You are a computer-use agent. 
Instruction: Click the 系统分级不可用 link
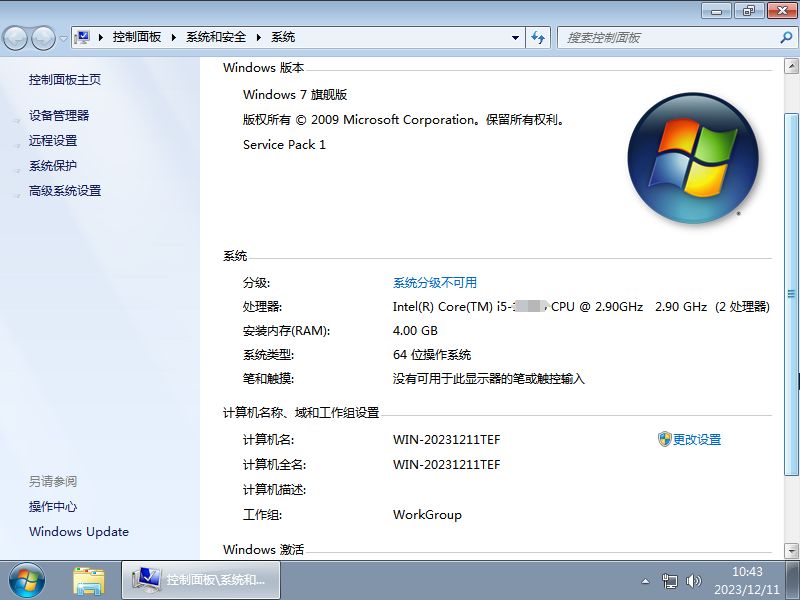pos(437,281)
